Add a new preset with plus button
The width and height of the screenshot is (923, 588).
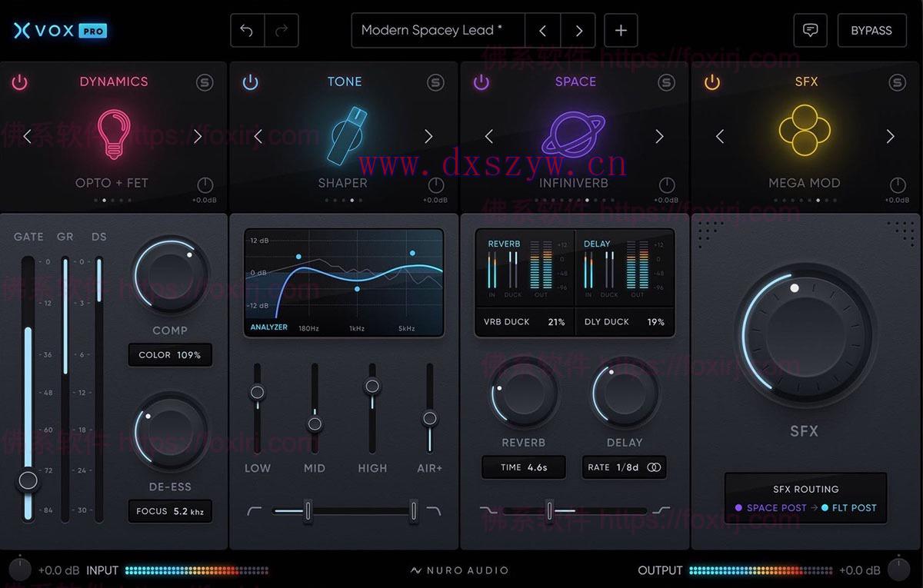click(621, 31)
